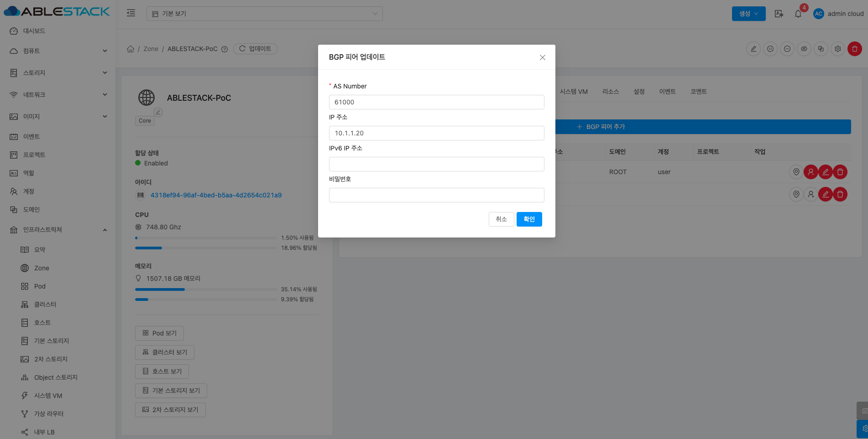Click the IPv6 IP 주소 input field
Viewport: 868px width, 439px height.
pyautogui.click(x=437, y=164)
